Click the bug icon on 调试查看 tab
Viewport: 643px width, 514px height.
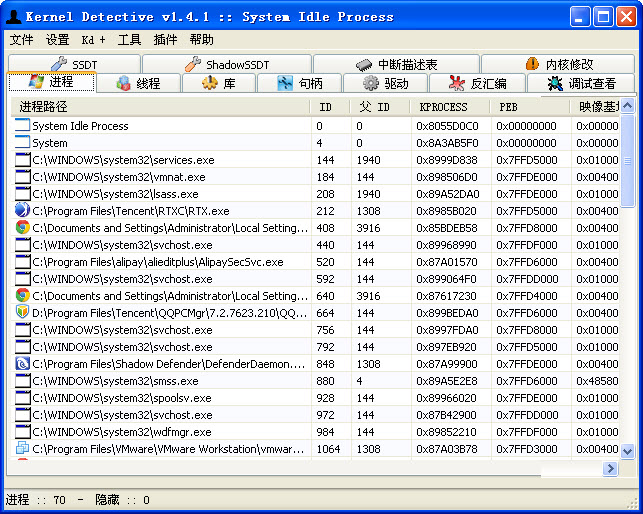tap(555, 83)
